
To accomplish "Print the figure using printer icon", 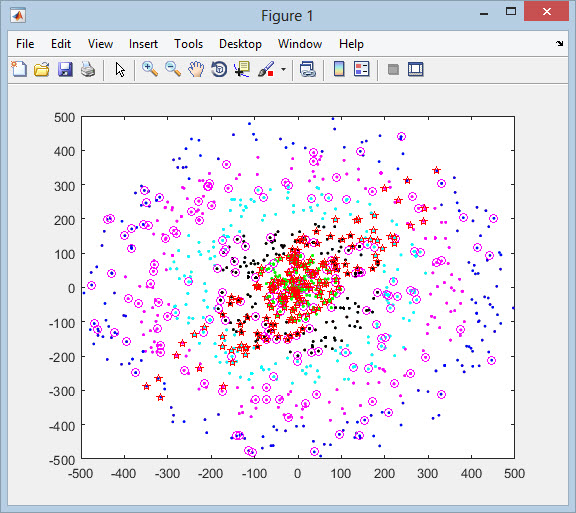I will (x=88, y=69).
